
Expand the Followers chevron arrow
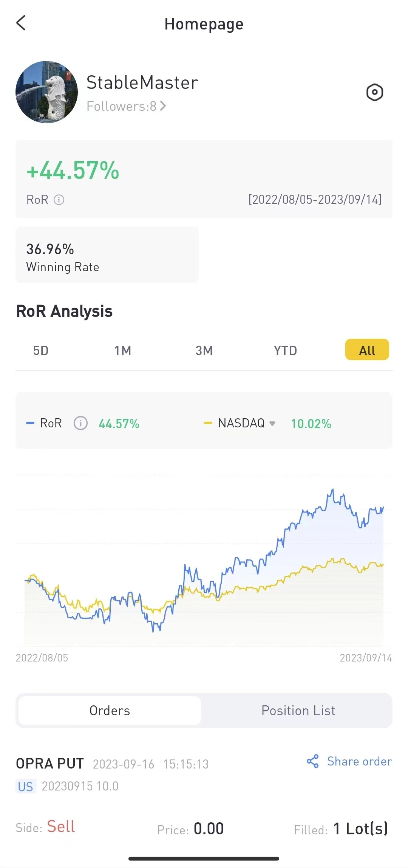tap(163, 106)
